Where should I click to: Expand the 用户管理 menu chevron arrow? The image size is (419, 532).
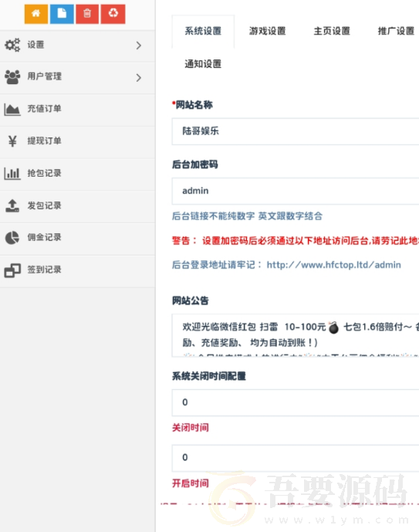pos(138,78)
